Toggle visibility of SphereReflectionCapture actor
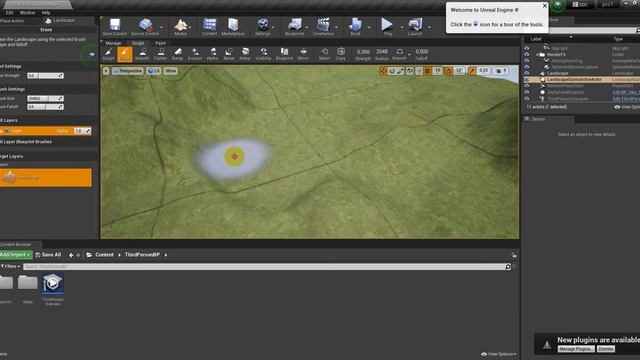This screenshot has height=360, width=640. click(527, 67)
